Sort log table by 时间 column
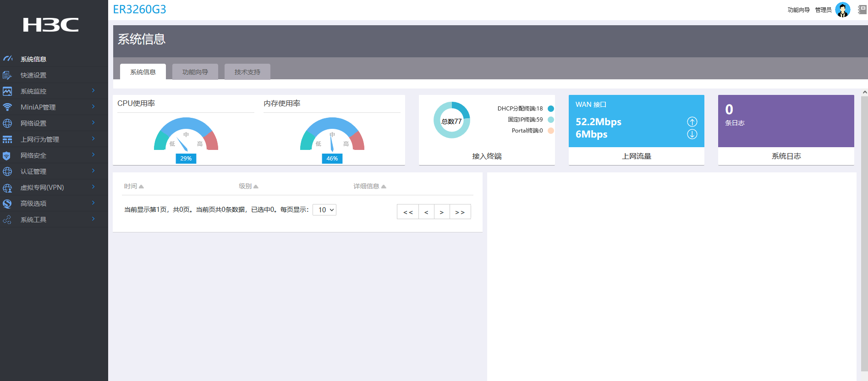868x381 pixels. tap(134, 186)
